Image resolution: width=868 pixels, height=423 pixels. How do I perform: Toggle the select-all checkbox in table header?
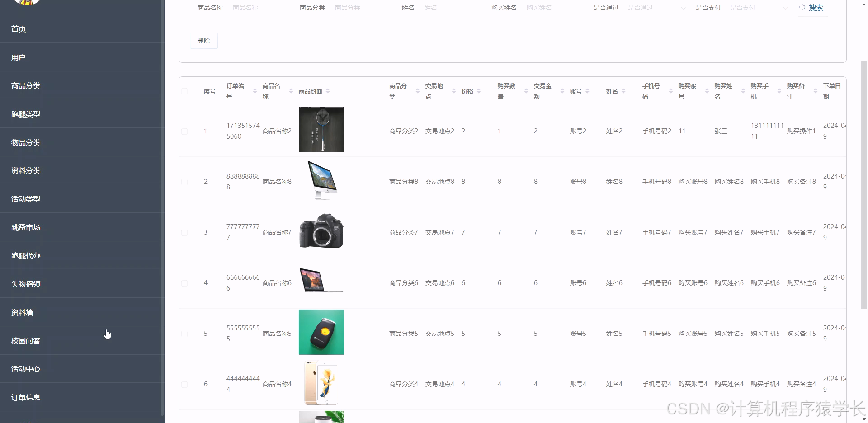pos(184,91)
